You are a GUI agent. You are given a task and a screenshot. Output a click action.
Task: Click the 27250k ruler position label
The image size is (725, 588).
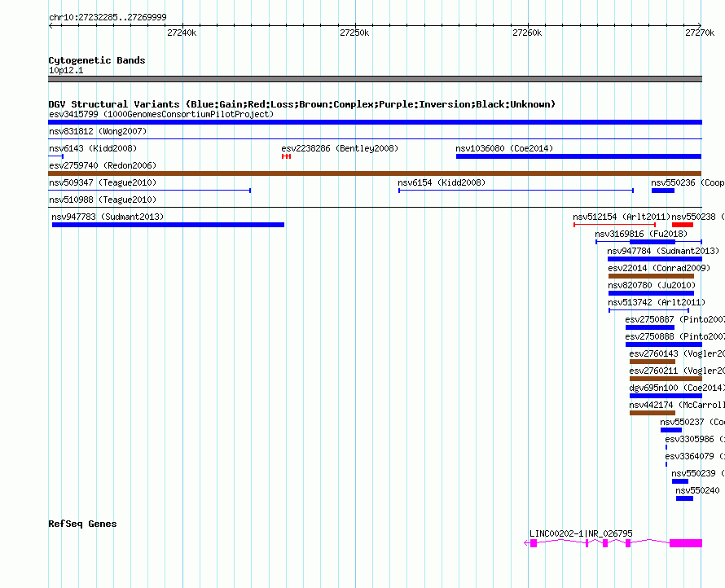tap(354, 33)
